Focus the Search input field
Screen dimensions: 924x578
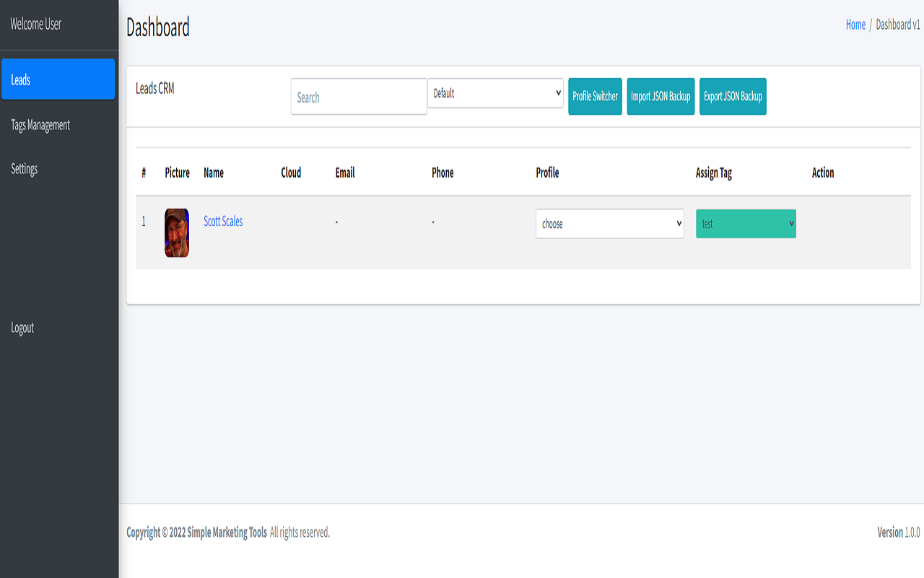[x=359, y=97]
